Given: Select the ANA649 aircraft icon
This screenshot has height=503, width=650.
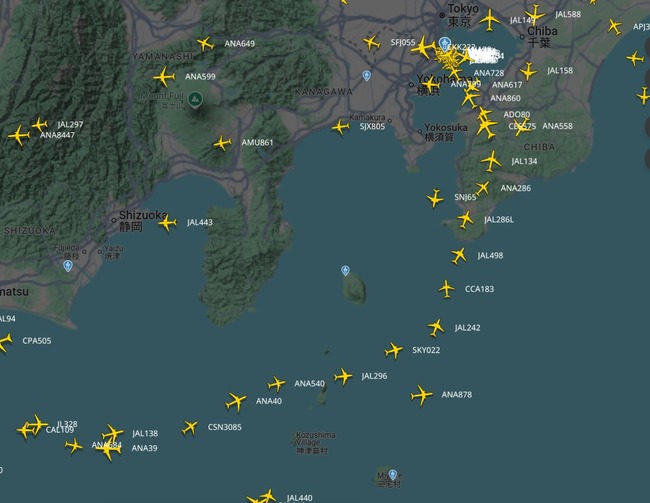Looking at the screenshot, I should tap(205, 43).
